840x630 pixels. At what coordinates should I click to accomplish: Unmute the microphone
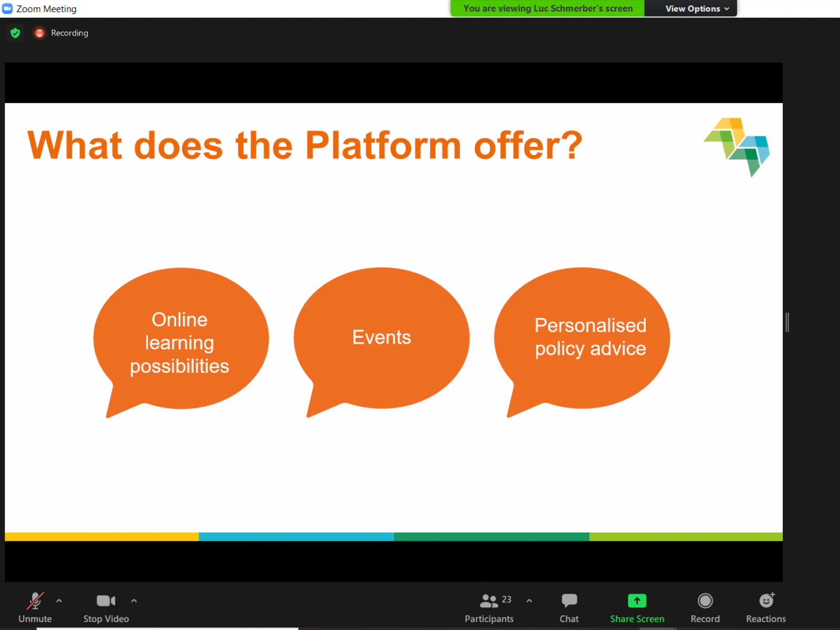pyautogui.click(x=35, y=606)
